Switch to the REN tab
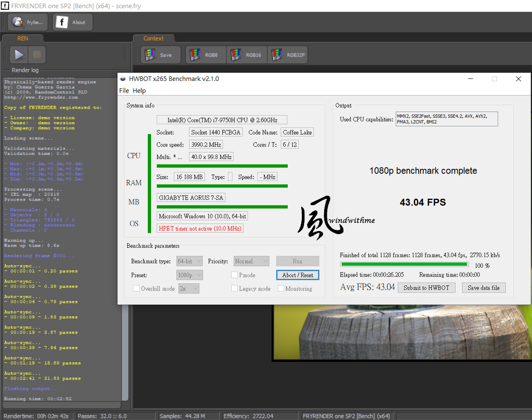Screen dimensions: 532x420 click(23, 38)
